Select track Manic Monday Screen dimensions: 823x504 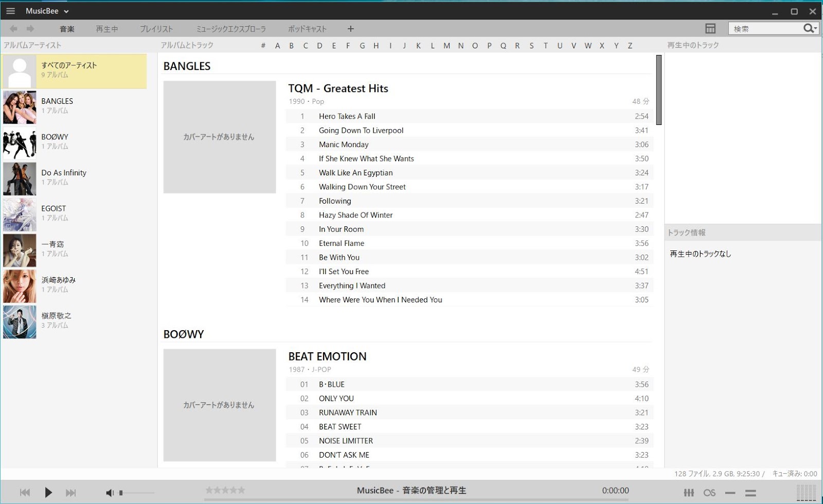tap(470, 145)
